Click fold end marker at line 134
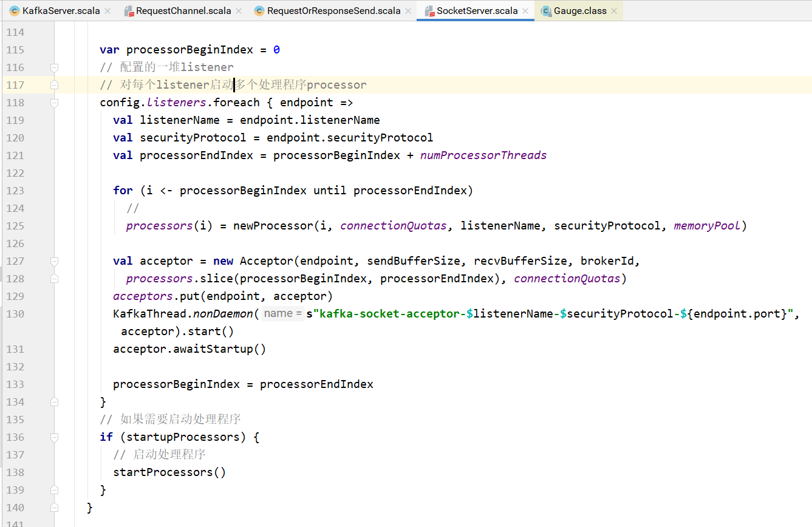 [54, 402]
